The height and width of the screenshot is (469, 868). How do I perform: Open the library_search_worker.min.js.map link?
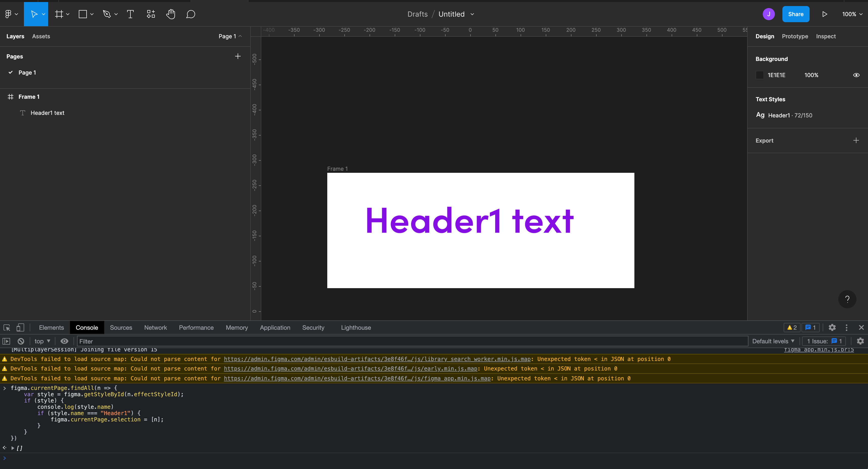point(377,359)
